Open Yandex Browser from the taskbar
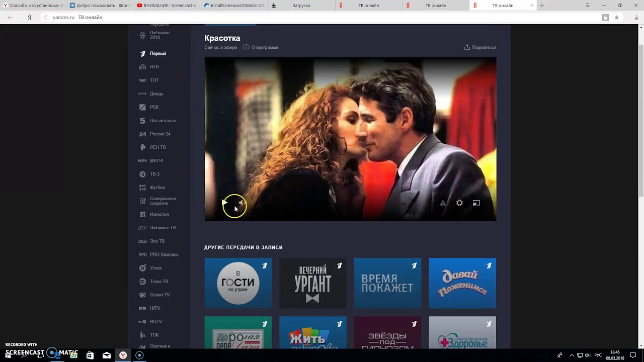644x362 pixels. (x=123, y=355)
